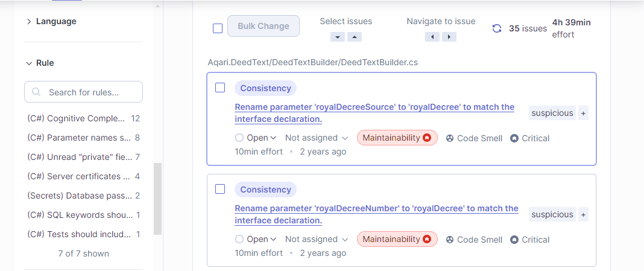The image size is (644, 271).
Task: Add tag with plus on second issue
Action: coord(583,214)
